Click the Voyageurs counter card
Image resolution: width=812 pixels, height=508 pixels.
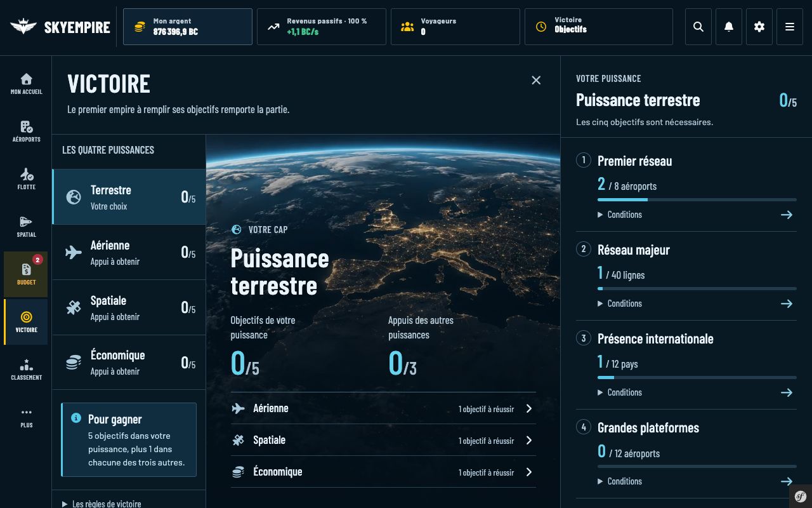455,27
